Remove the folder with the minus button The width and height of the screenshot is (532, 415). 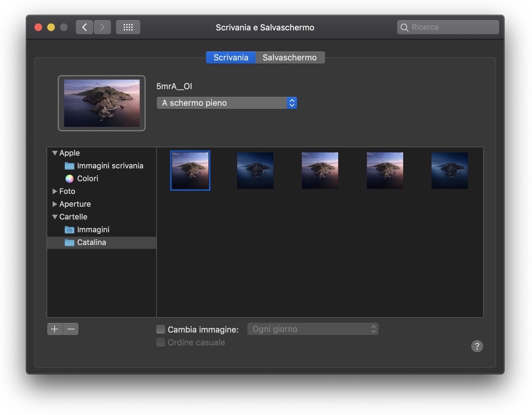[71, 329]
